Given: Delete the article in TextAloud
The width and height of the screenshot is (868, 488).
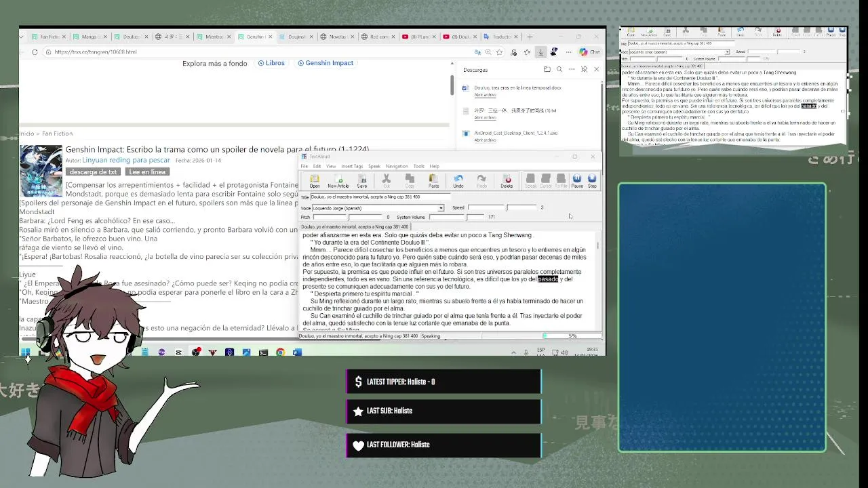Looking at the screenshot, I should 507,181.
